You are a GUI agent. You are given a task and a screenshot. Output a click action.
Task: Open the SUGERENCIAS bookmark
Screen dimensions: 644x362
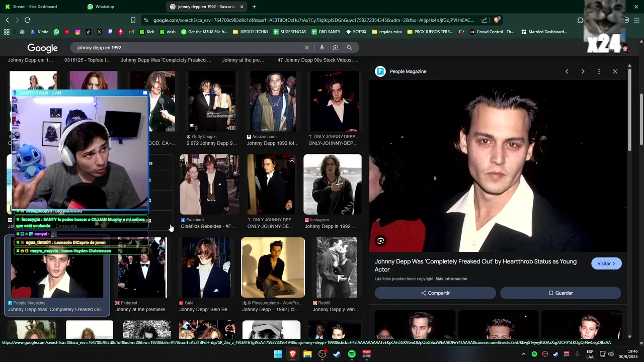coord(290,32)
